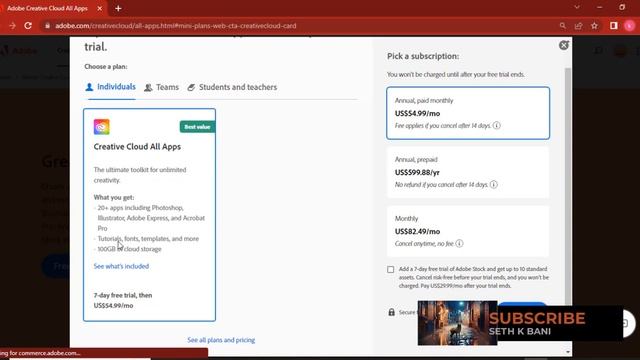Image resolution: width=640 pixels, height=360 pixels.
Task: Switch to the Teams tab
Action: [x=162, y=87]
